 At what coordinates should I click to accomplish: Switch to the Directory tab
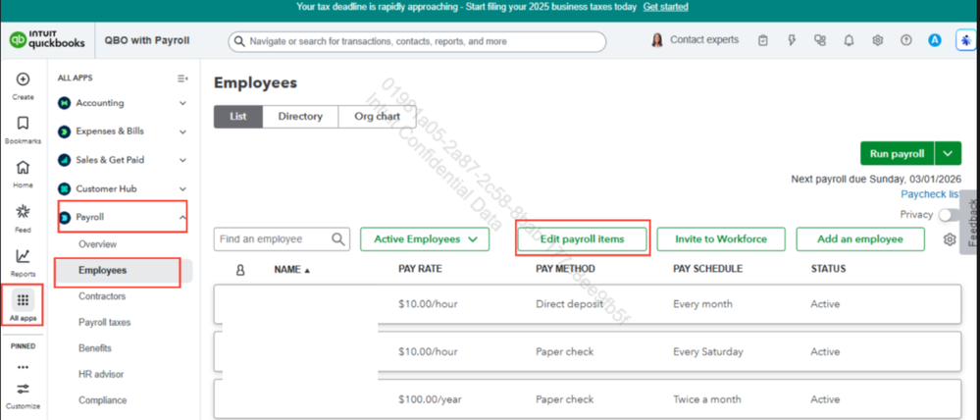300,116
